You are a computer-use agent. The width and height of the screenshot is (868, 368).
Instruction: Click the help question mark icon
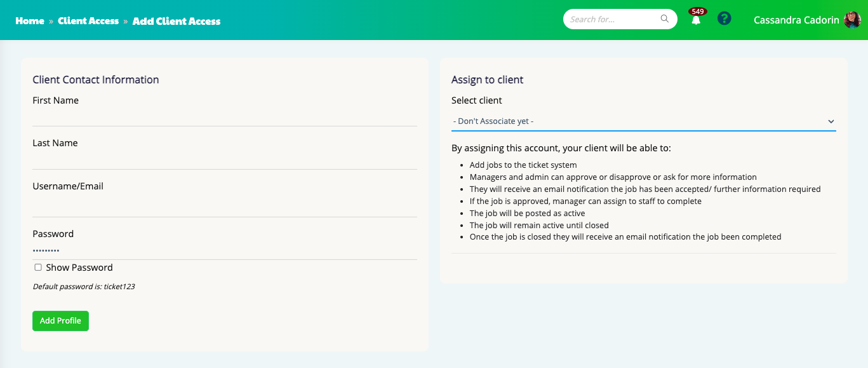click(724, 18)
